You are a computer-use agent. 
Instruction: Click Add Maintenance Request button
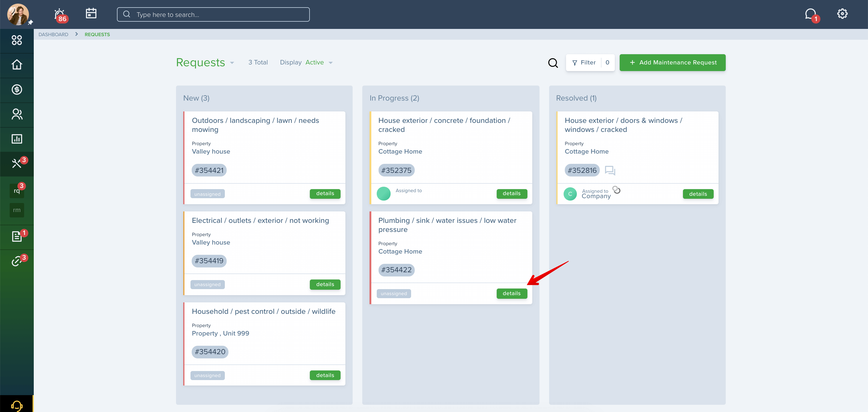click(x=672, y=63)
